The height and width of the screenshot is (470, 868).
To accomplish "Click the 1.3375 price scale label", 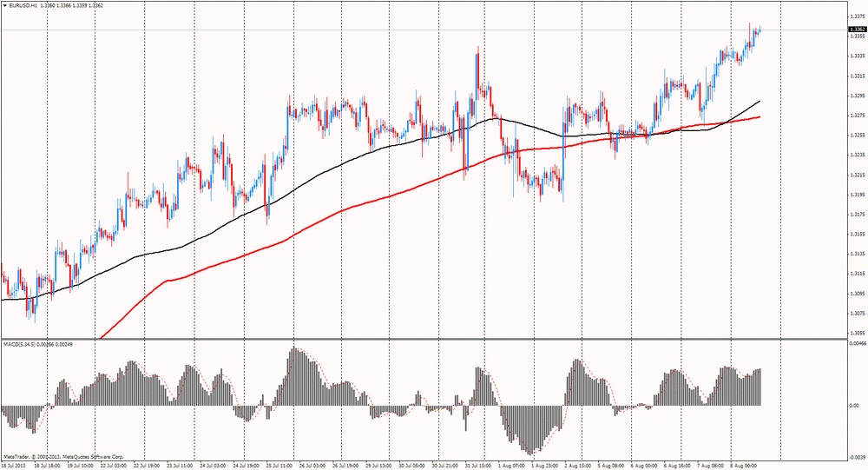I will [x=857, y=17].
